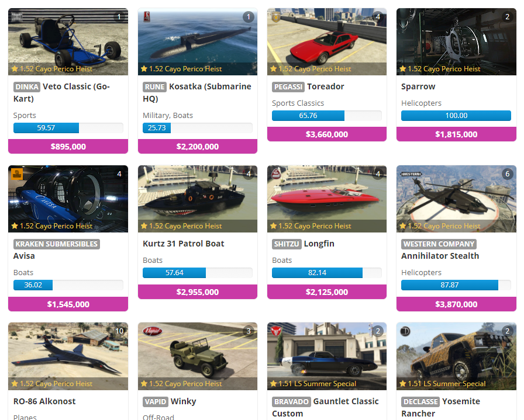Click the Shitzu logo on Longfin image
This screenshot has width=524, height=420.
pos(275,174)
